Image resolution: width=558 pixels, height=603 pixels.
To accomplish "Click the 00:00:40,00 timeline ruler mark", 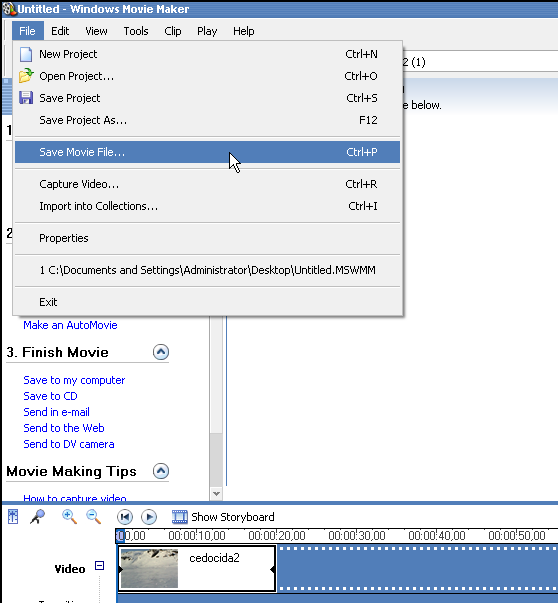I will point(437,536).
